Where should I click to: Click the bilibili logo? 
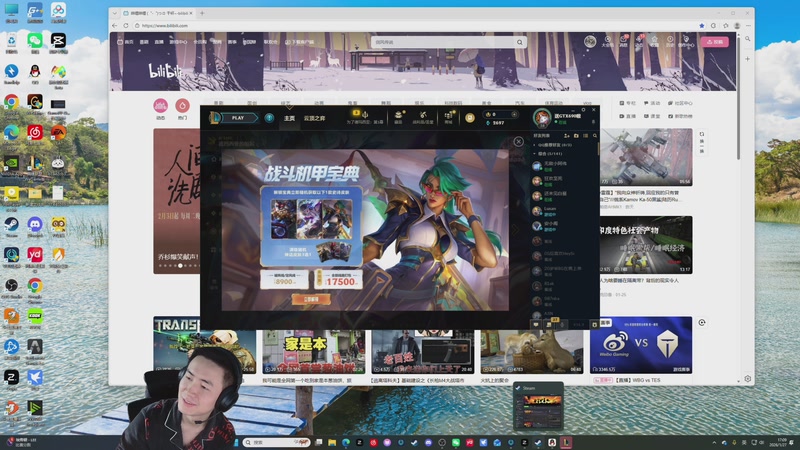[x=165, y=71]
